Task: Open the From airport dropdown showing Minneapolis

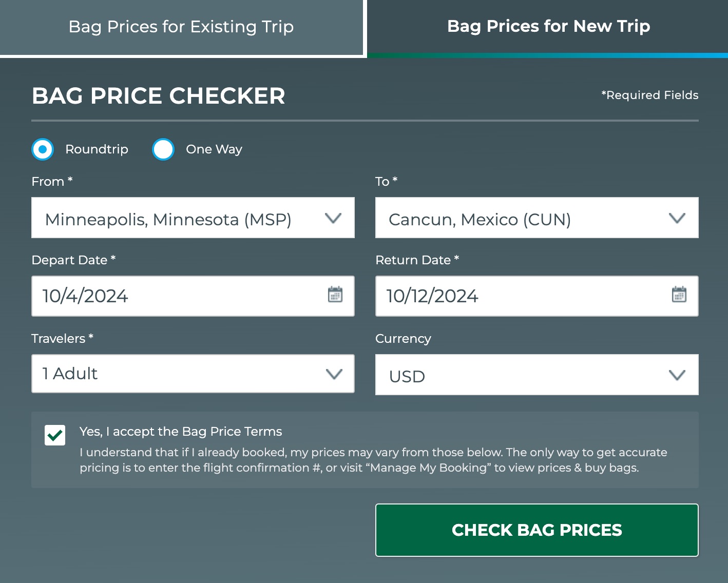Action: pyautogui.click(x=169, y=218)
